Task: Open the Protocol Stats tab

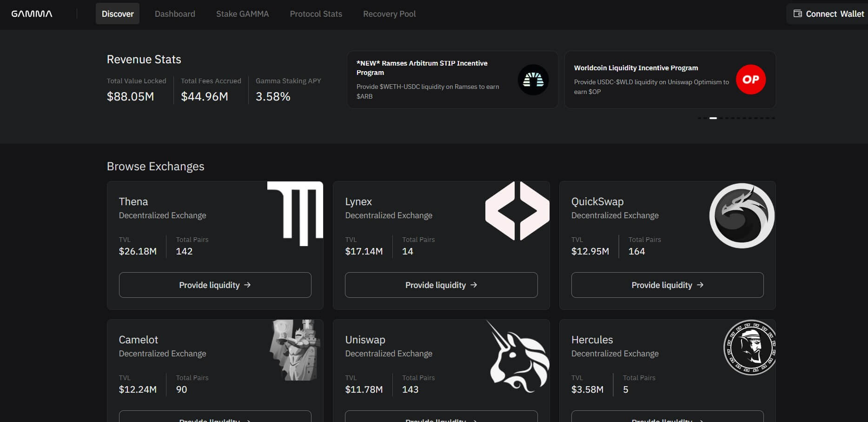Action: [x=316, y=14]
